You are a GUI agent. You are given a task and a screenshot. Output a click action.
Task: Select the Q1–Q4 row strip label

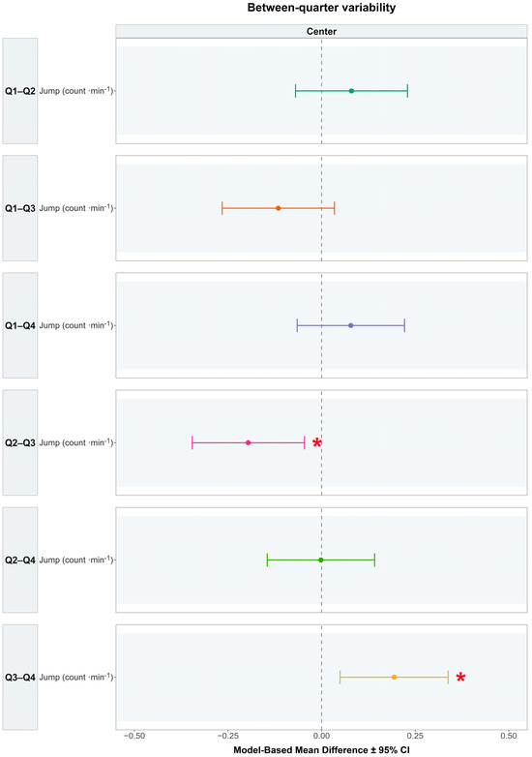tap(20, 325)
